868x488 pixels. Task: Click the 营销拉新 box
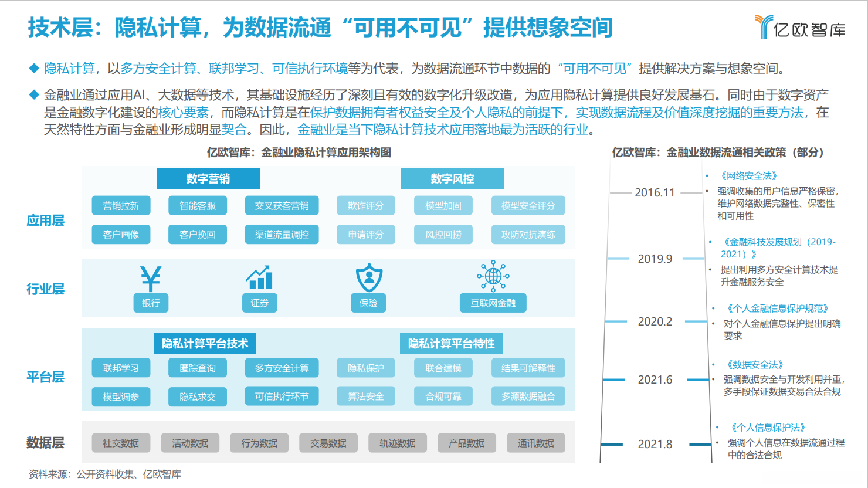[x=121, y=206]
